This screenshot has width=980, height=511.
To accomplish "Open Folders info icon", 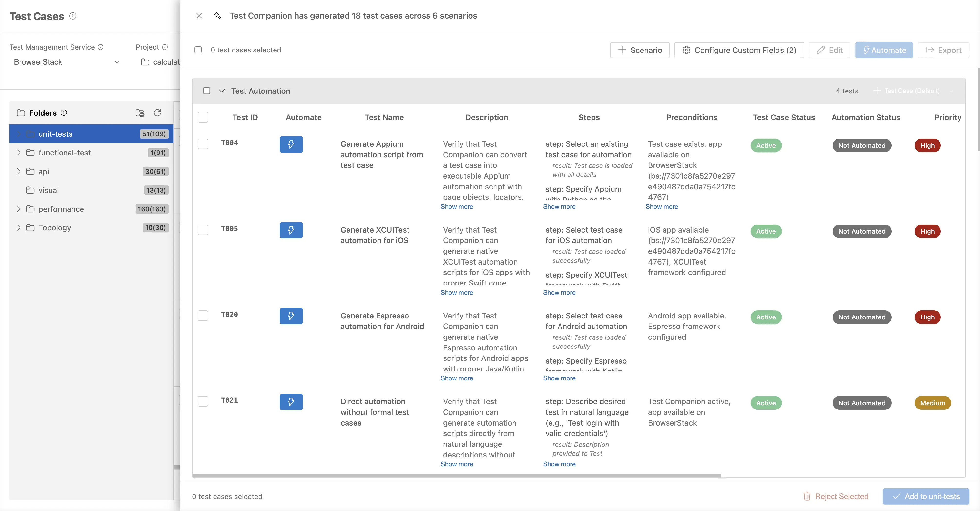I will coord(64,113).
